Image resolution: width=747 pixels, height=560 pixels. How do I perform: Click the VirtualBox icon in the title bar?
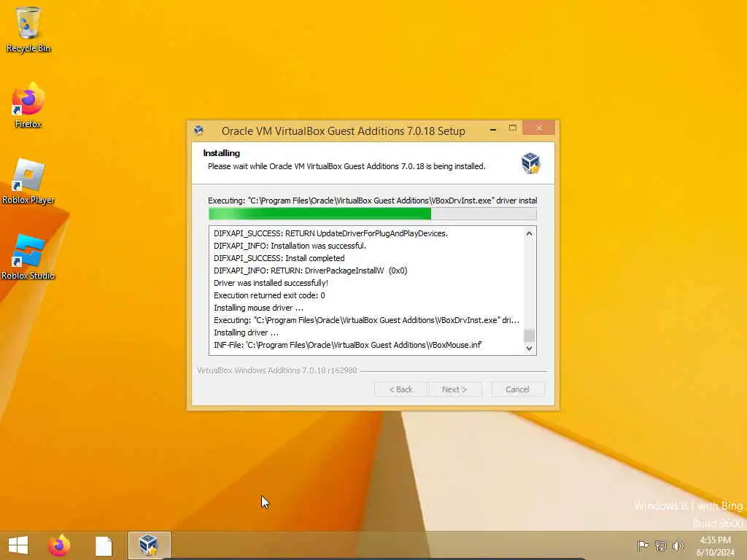199,131
